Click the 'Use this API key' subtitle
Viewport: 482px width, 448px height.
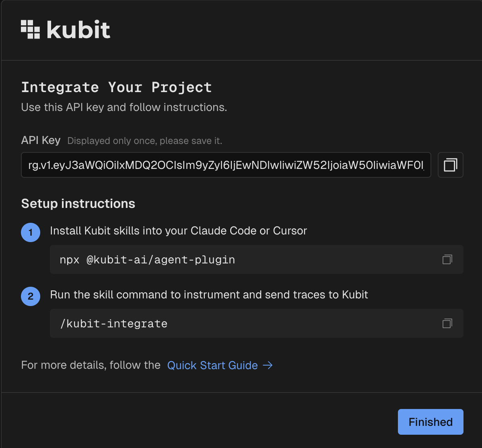124,107
